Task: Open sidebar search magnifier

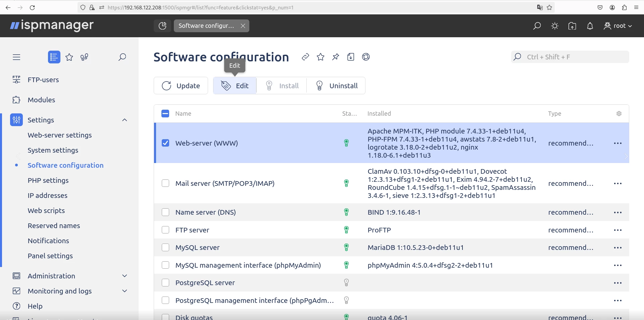Action: [122, 57]
